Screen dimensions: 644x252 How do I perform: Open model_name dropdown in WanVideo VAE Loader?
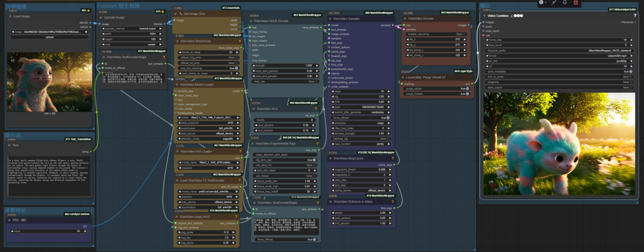210,162
